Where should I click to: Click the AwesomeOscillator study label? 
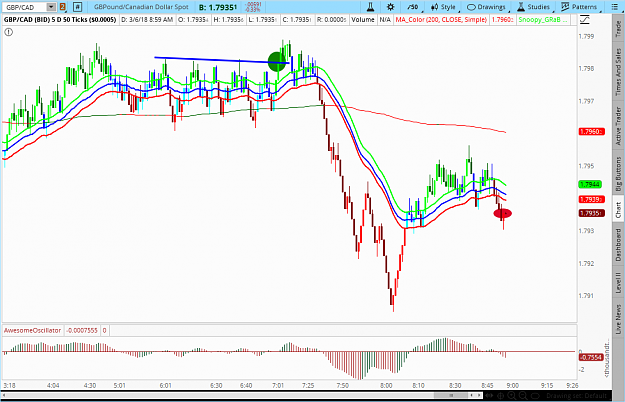tap(33, 330)
